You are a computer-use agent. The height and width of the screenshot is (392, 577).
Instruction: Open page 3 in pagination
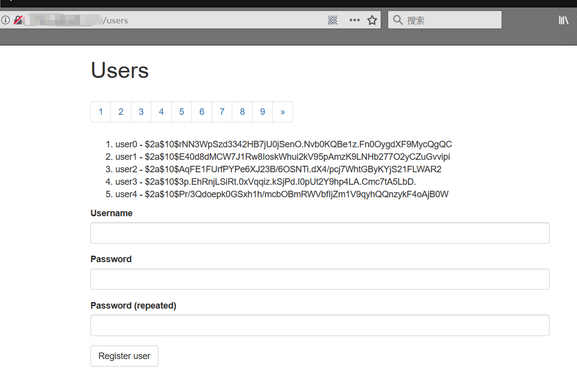click(x=141, y=112)
